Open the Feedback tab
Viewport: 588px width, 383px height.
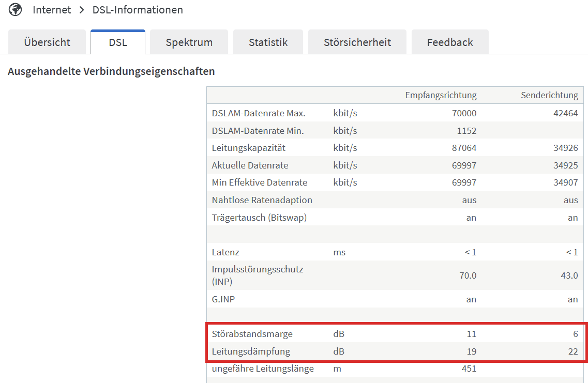(x=450, y=42)
